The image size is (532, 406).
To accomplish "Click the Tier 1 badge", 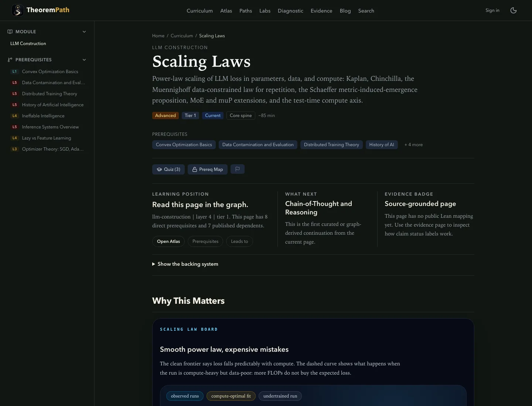I will (190, 116).
